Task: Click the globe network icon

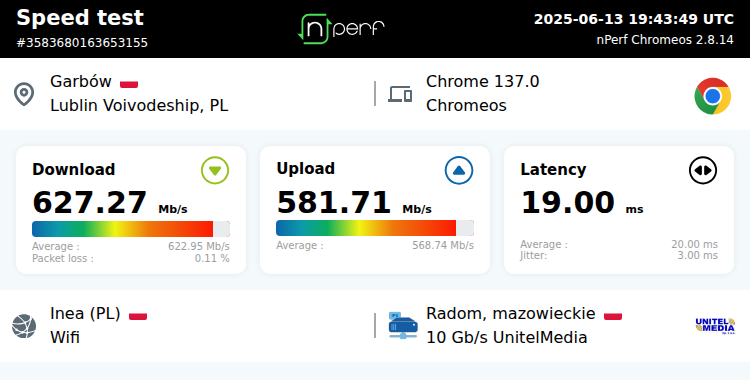Action: point(24,326)
